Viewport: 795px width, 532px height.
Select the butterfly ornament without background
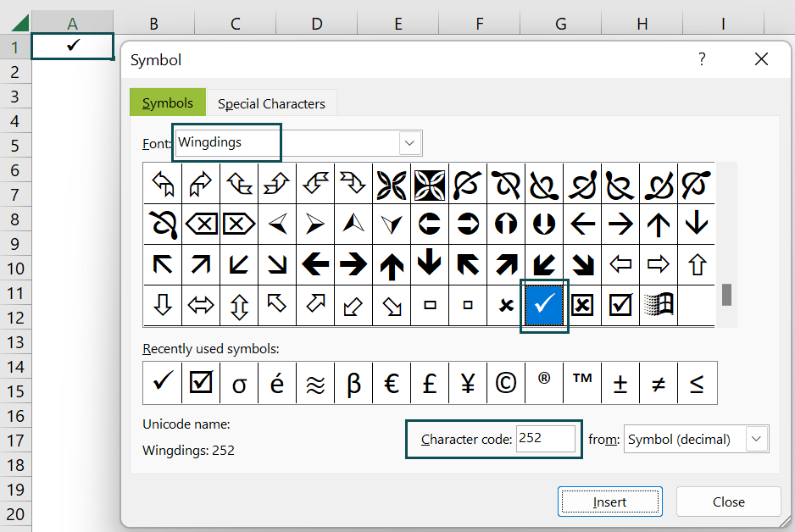click(392, 184)
